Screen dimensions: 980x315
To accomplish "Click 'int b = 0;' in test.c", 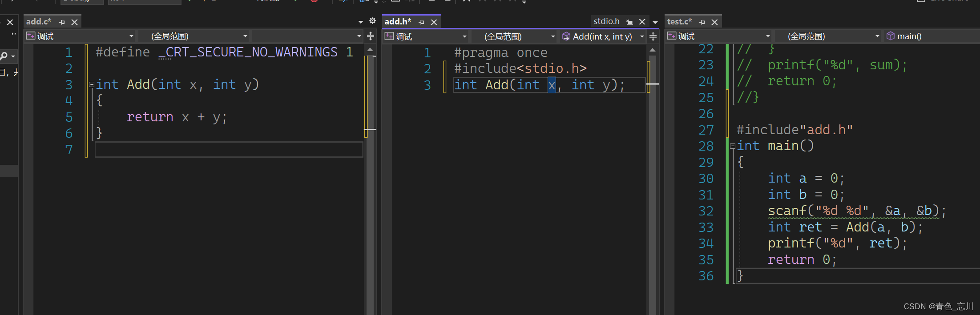I will coord(806,195).
